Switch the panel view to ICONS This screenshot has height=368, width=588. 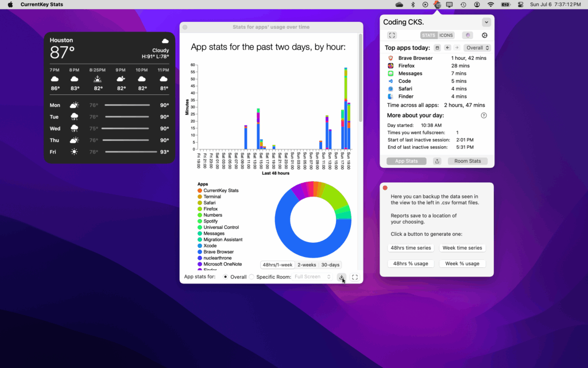pyautogui.click(x=446, y=35)
